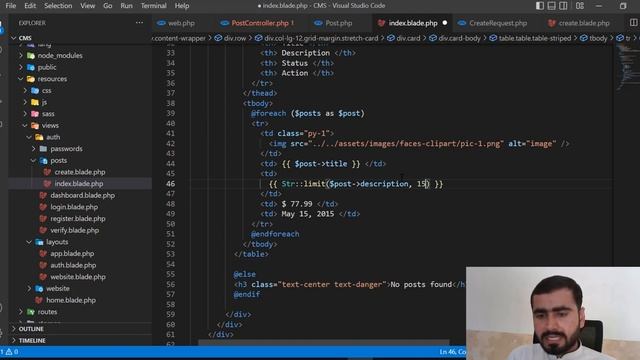640x360 pixels.
Task: Select the index.blade.php editor tab
Action: tap(412, 23)
